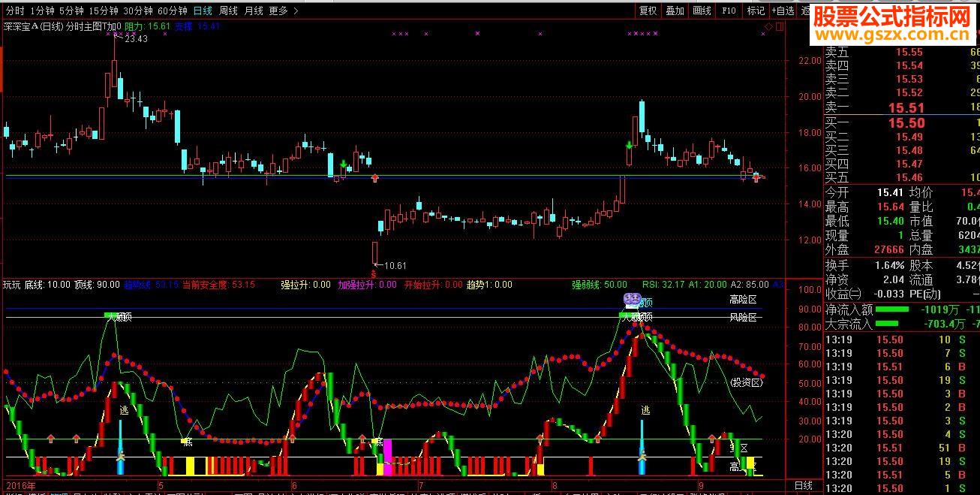The width and height of the screenshot is (980, 495).
Task: Click the right 逃 escape signal marker
Action: click(645, 411)
